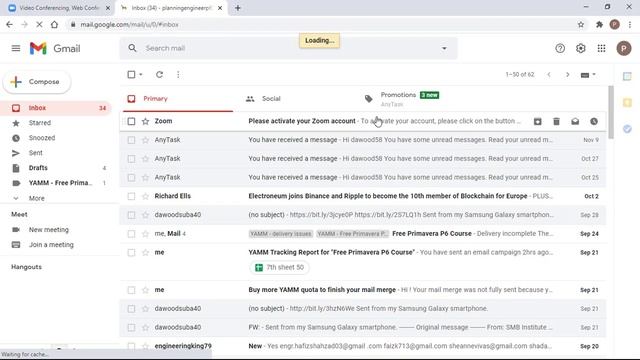Screen dimensions: 640x360
Task: Open the More options three-dot menu
Action: pyautogui.click(x=178, y=75)
